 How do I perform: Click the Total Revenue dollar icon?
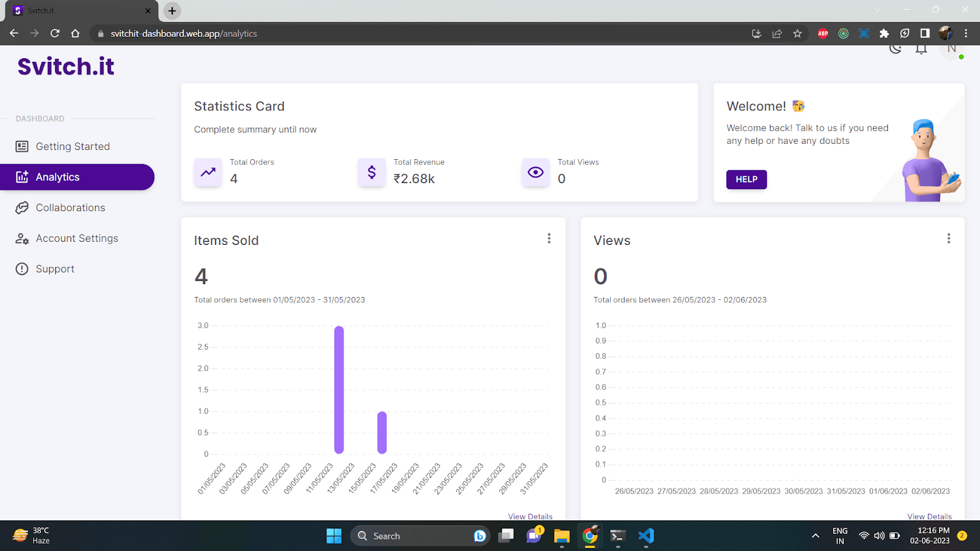point(372,172)
